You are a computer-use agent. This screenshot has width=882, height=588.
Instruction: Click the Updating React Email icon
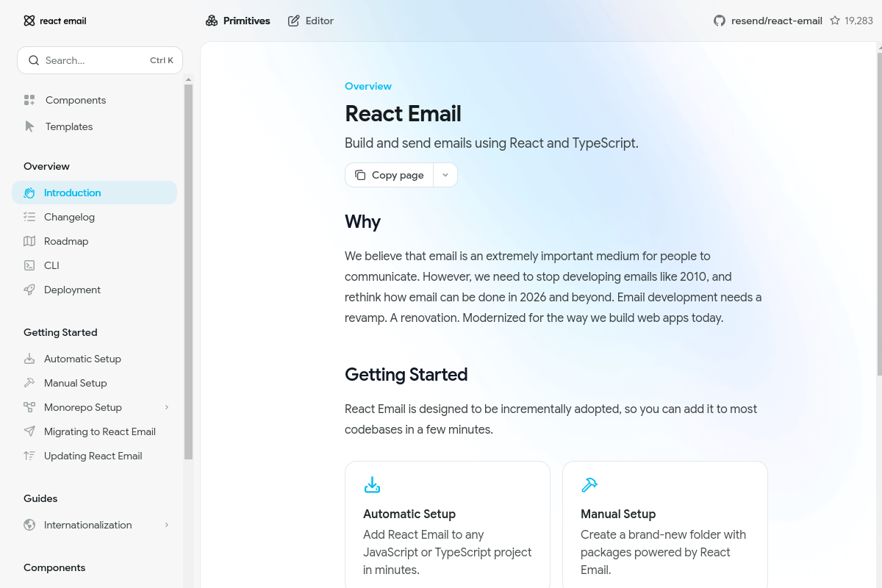(29, 456)
